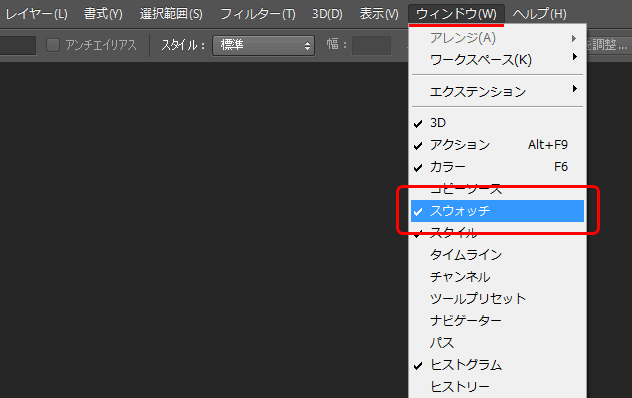Show the タイムライン panel

pyautogui.click(x=498, y=255)
